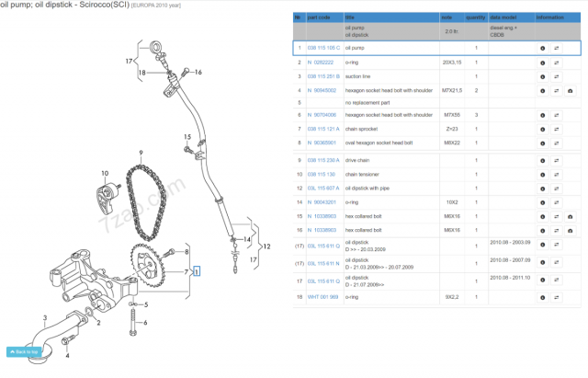Click the info icon for the chain sprocket row

542,130
